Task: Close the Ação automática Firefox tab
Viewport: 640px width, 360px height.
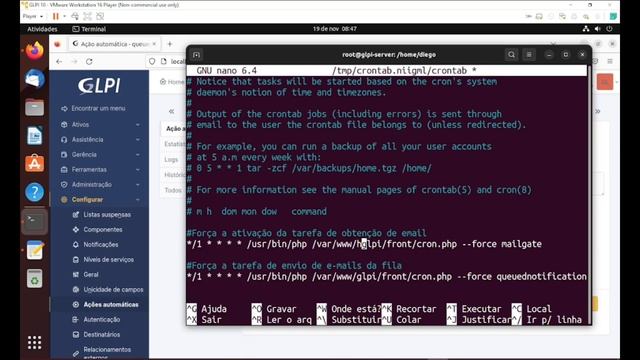Action: tap(154, 44)
